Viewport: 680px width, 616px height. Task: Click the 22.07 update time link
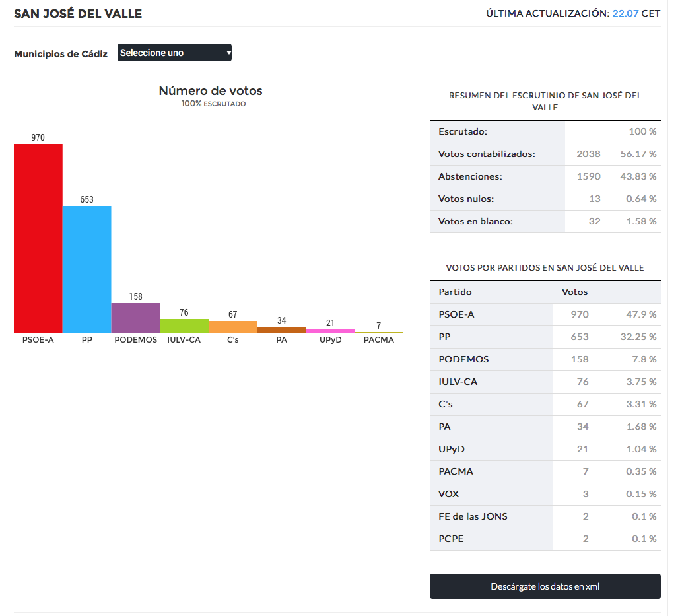(625, 13)
